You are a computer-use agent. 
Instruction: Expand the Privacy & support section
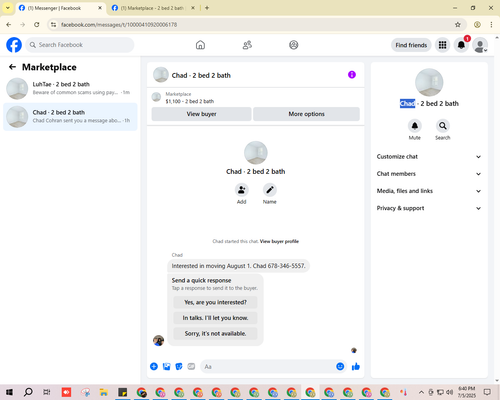click(x=429, y=208)
